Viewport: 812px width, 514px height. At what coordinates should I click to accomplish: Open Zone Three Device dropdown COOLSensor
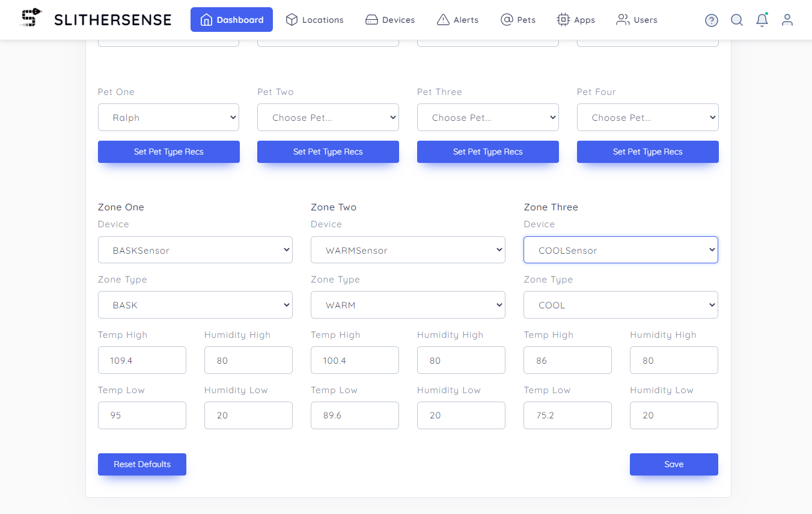(621, 249)
